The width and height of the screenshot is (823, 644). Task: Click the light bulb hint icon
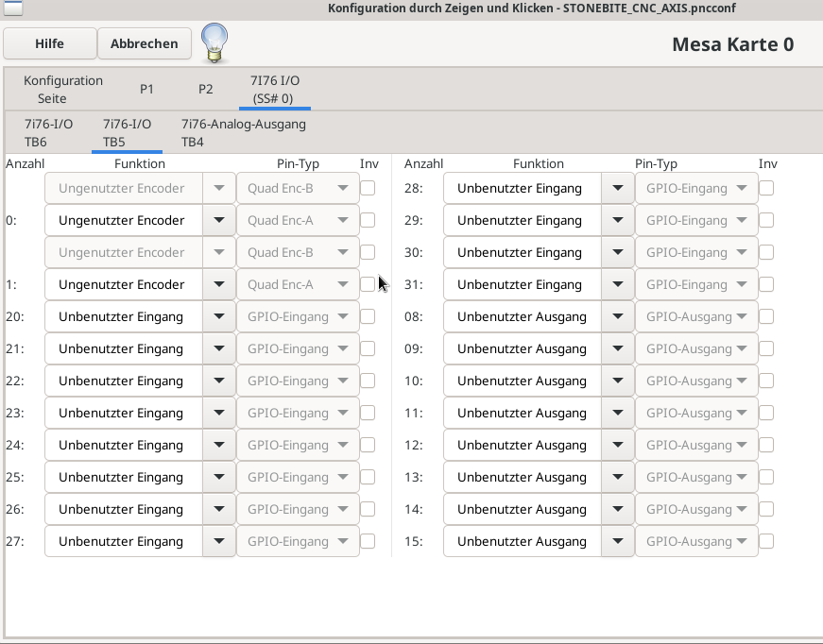tap(214, 43)
